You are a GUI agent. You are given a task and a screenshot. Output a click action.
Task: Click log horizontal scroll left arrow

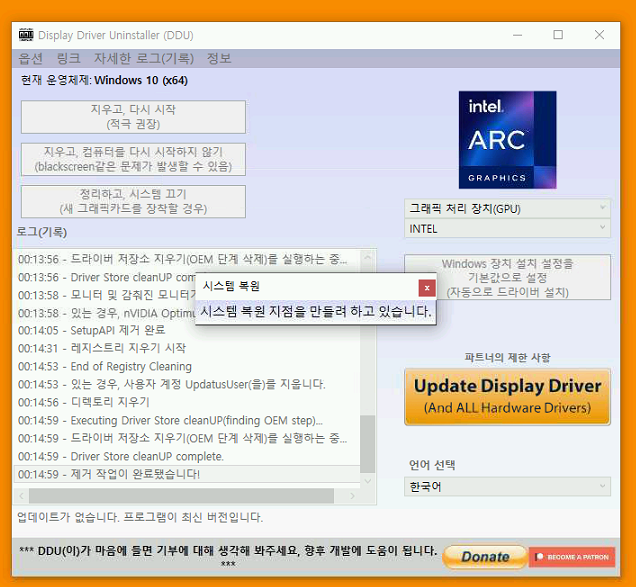pyautogui.click(x=21, y=496)
